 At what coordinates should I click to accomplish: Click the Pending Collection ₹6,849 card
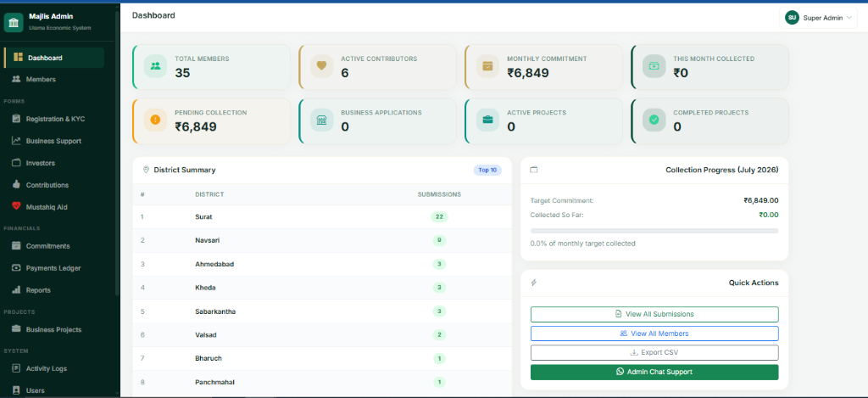(x=211, y=121)
